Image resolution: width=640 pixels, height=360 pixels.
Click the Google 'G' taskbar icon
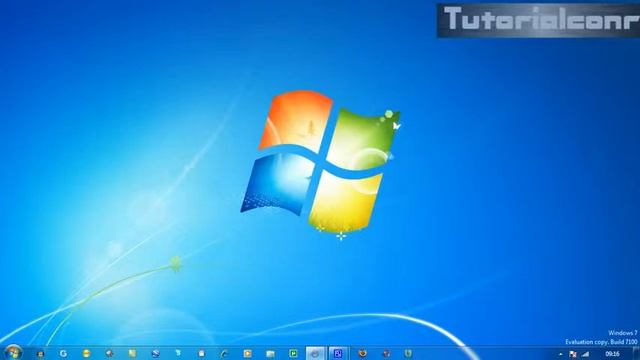point(63,353)
